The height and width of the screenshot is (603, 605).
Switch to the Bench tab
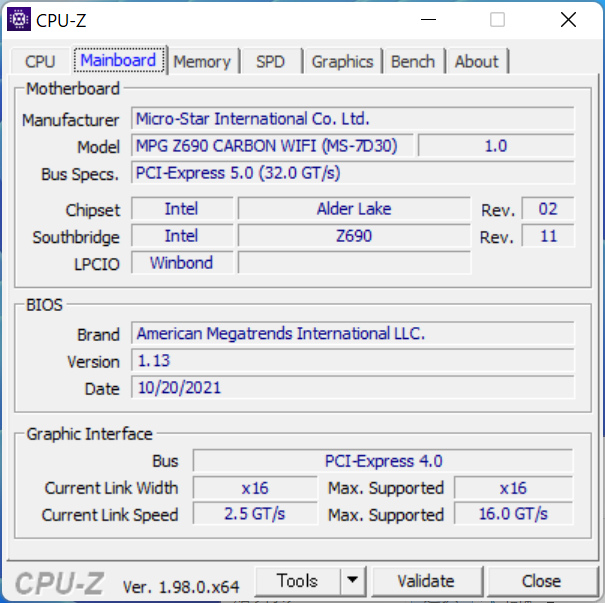point(413,62)
